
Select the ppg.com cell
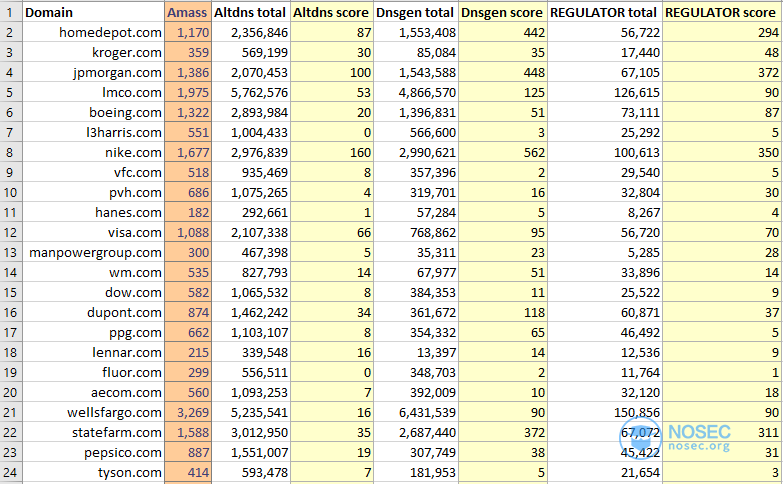pos(93,332)
